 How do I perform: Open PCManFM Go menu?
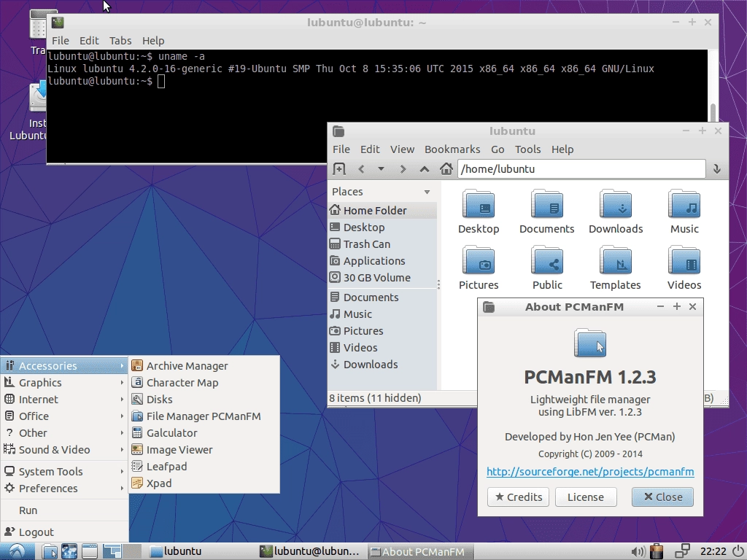click(498, 149)
